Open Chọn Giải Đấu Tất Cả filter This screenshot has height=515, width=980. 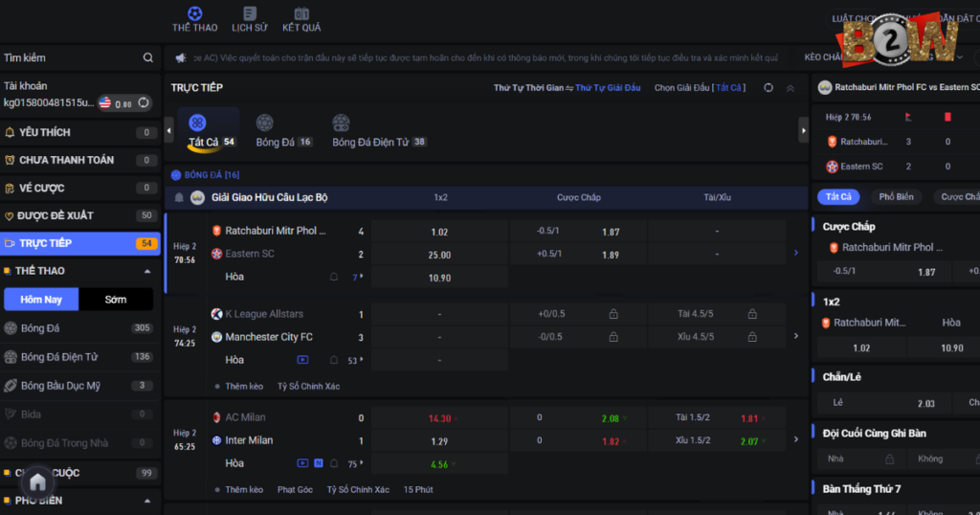(x=700, y=87)
